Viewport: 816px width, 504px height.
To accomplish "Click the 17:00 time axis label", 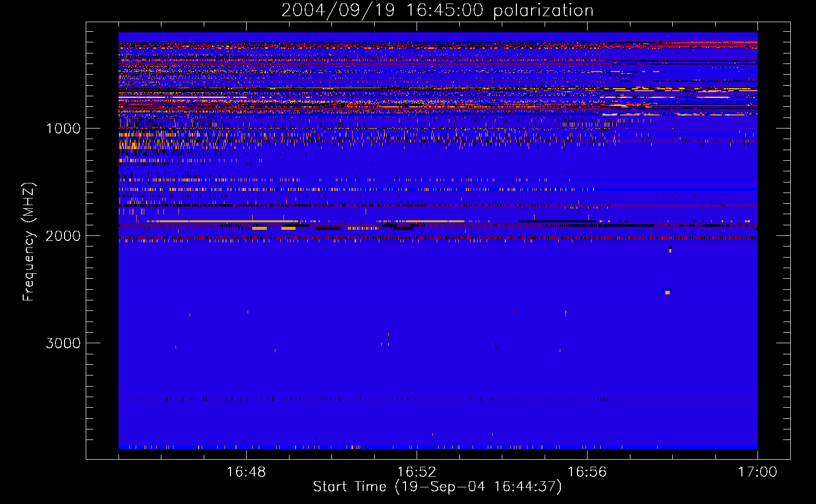I will point(757,472).
